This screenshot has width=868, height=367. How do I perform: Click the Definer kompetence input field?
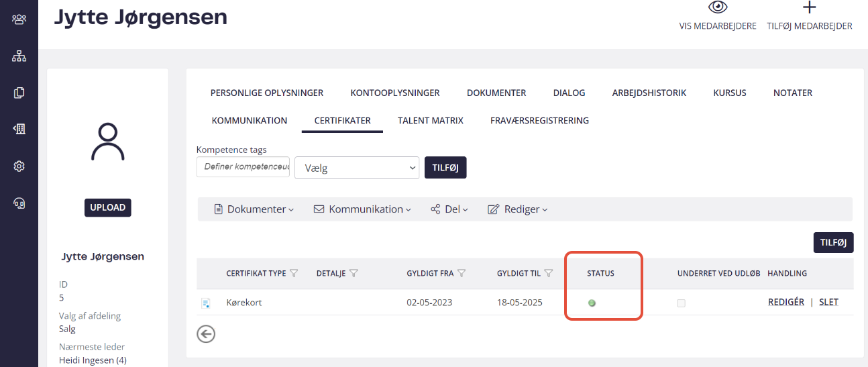[x=243, y=166]
